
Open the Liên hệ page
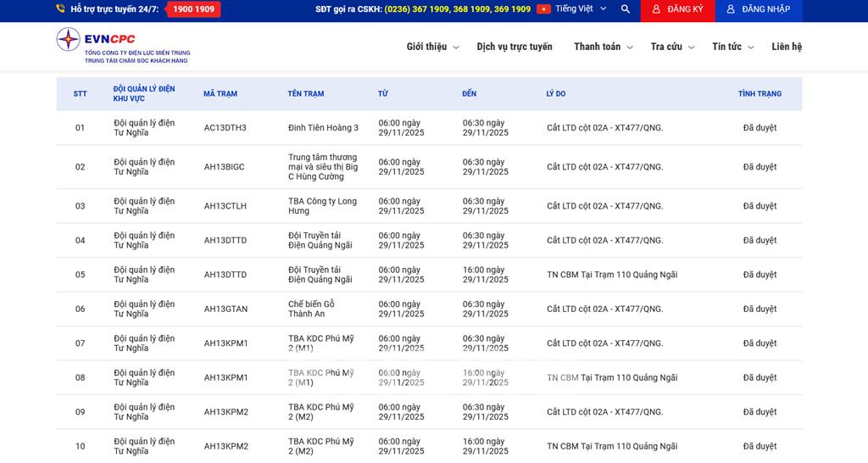pyautogui.click(x=786, y=47)
